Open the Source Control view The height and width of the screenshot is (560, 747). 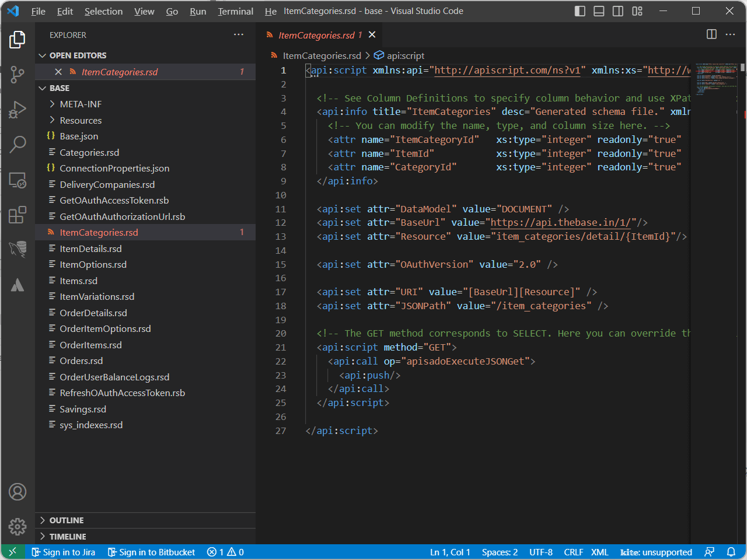(x=18, y=74)
